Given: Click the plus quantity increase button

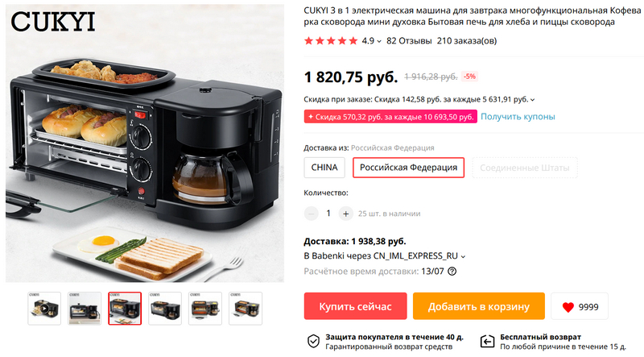Looking at the screenshot, I should click(346, 214).
